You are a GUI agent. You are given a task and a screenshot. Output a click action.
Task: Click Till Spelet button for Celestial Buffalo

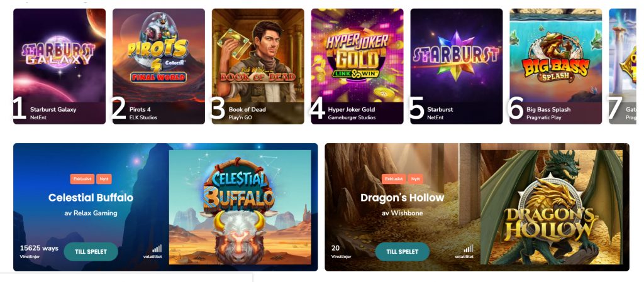click(x=91, y=252)
